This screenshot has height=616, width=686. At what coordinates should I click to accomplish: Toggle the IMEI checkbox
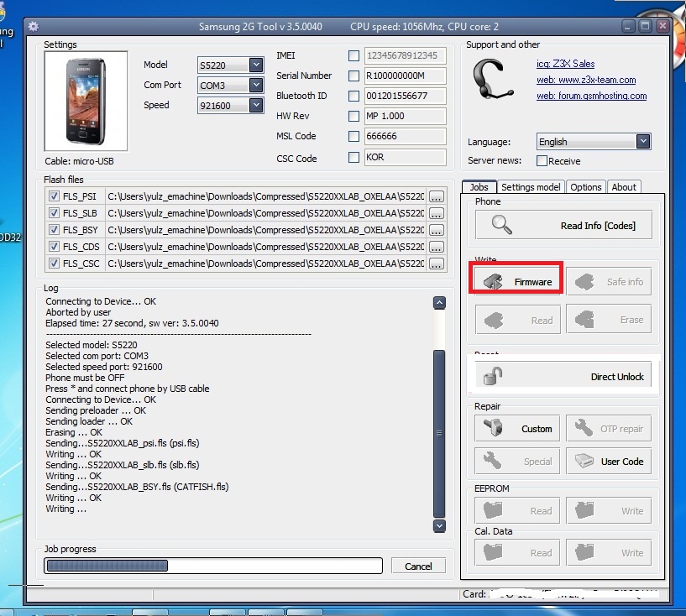coord(353,55)
